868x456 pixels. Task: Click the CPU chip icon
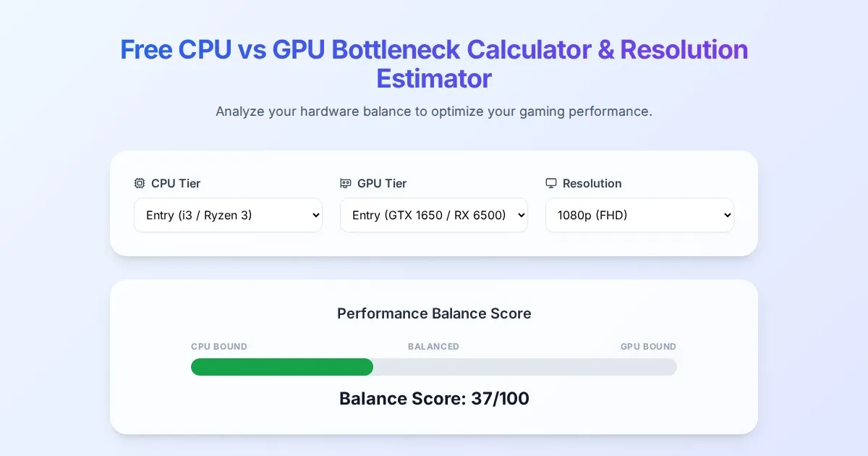pyautogui.click(x=140, y=183)
